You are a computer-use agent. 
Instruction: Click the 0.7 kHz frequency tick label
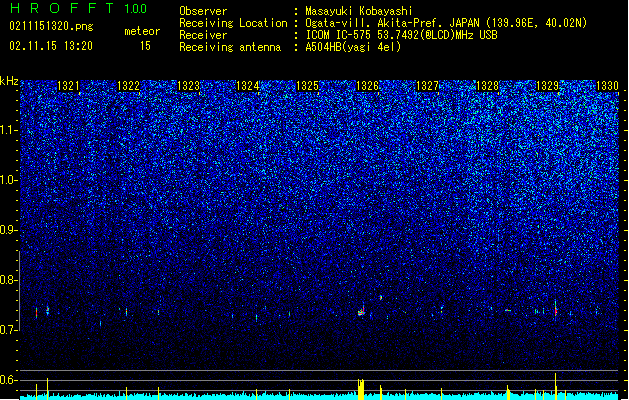(x=8, y=330)
